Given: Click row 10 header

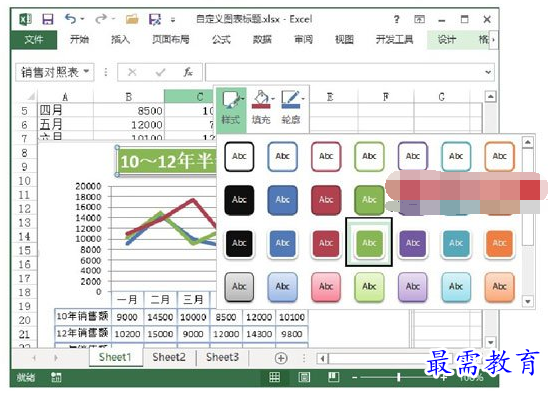Looking at the screenshot, I should [24, 181].
